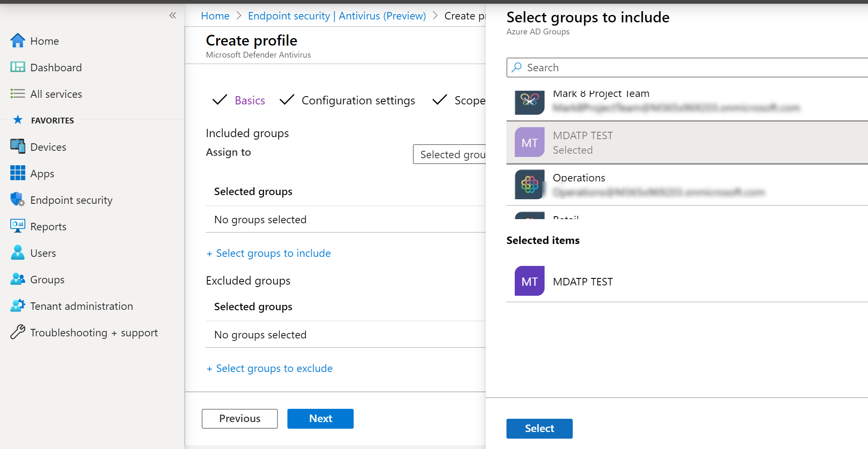
Task: Click the Devices icon in favorites
Action: [17, 147]
